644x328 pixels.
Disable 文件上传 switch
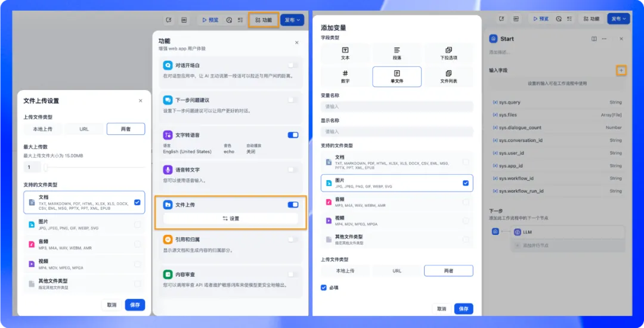293,205
